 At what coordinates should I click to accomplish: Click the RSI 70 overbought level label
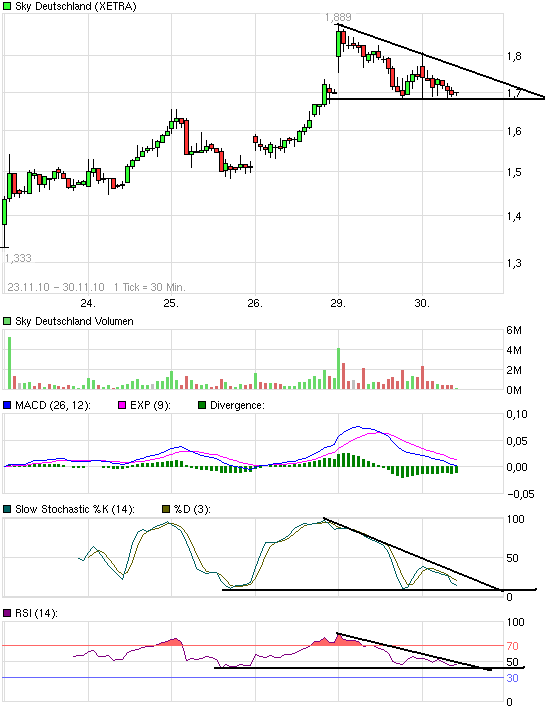[512, 646]
